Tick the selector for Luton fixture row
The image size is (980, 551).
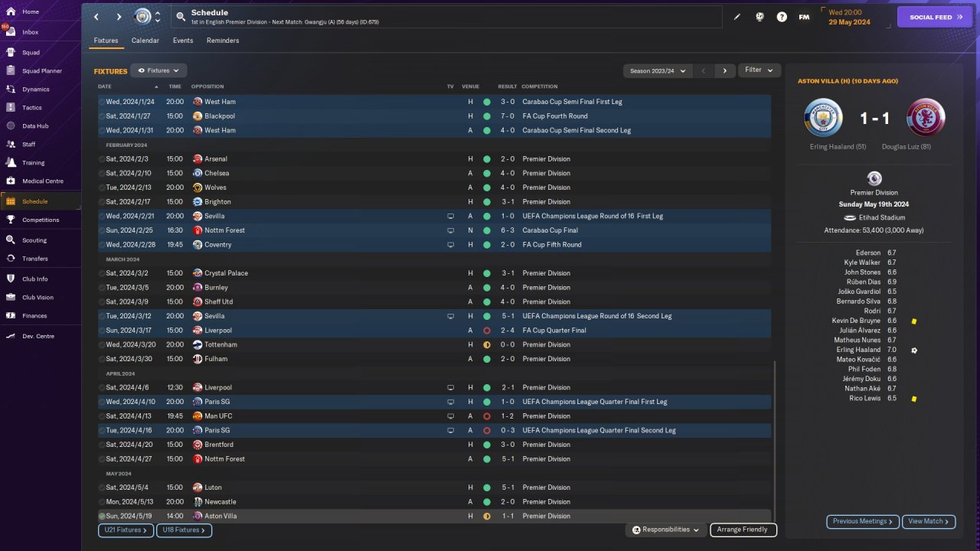click(x=102, y=487)
